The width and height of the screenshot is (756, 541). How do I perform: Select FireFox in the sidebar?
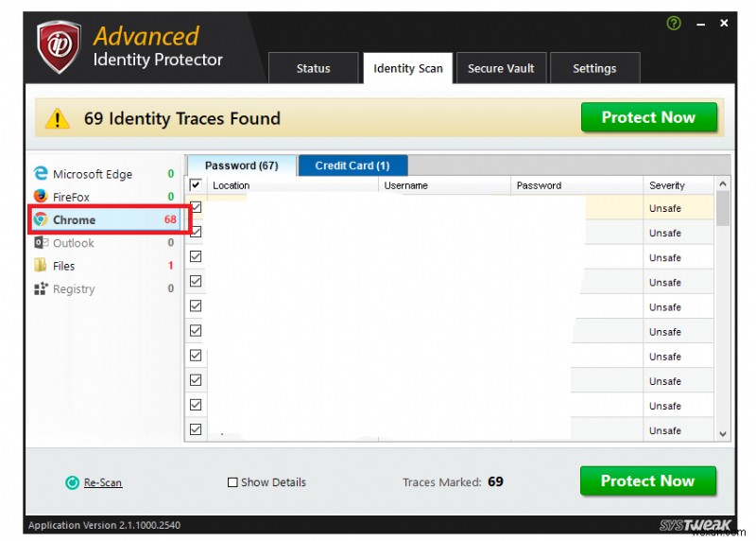pyautogui.click(x=104, y=197)
